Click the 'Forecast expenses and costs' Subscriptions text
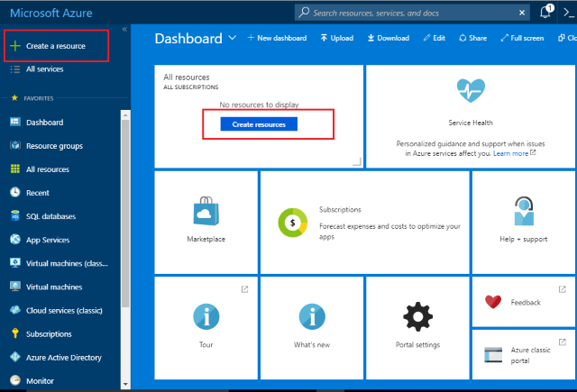577x392 pixels. coord(389,232)
